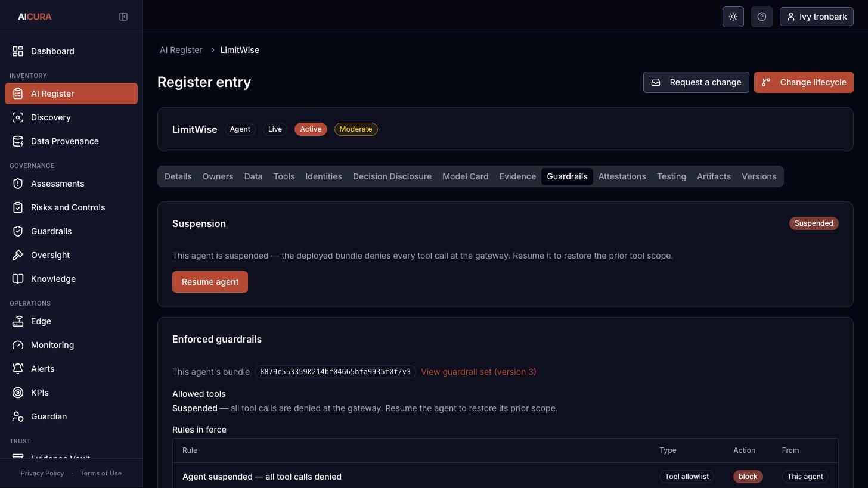Click Change lifecycle button
The image size is (868, 488).
pyautogui.click(x=804, y=82)
